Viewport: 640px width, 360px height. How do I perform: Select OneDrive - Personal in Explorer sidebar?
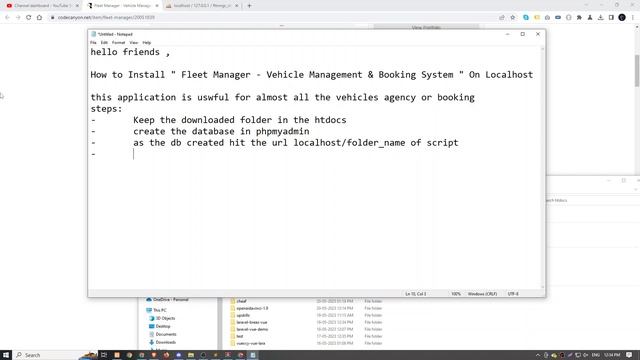tap(167, 300)
